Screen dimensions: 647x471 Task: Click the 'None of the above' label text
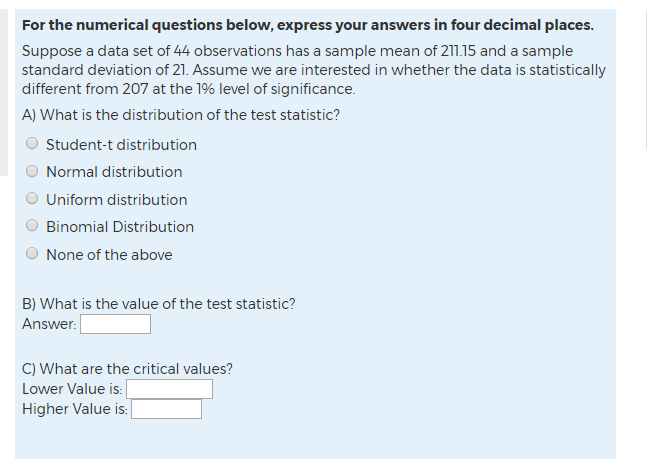point(109,255)
